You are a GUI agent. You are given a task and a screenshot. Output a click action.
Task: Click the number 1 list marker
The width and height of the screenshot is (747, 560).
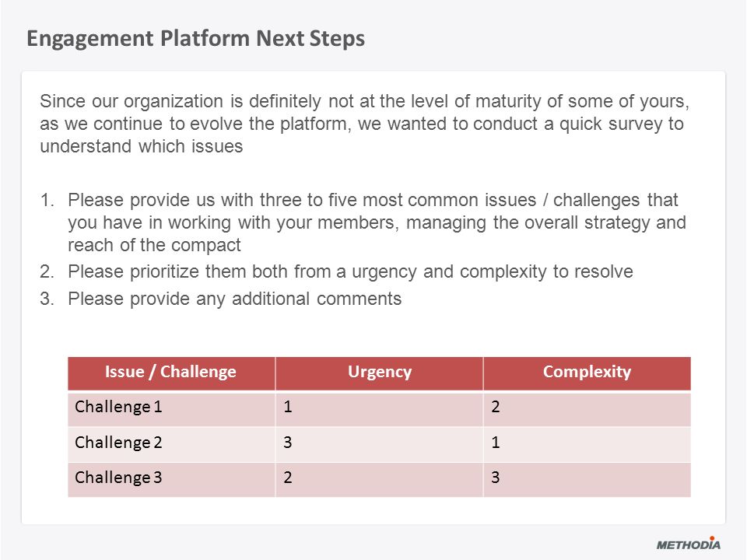click(x=47, y=200)
